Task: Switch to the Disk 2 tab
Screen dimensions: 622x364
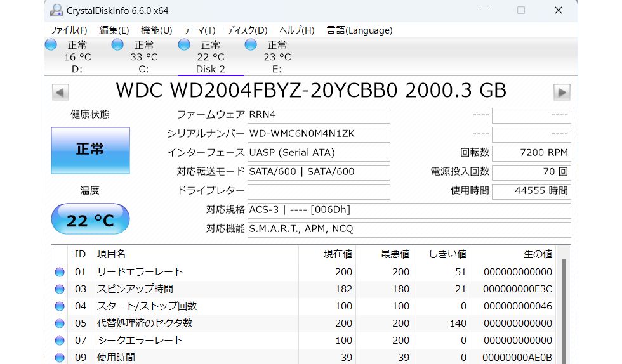Action: tap(210, 69)
